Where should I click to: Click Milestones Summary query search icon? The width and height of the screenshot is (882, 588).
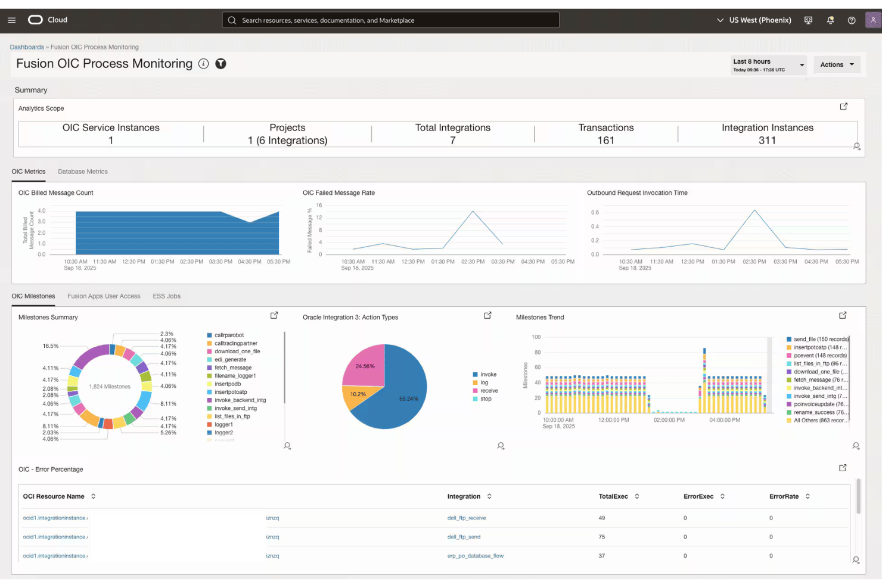pyautogui.click(x=287, y=446)
